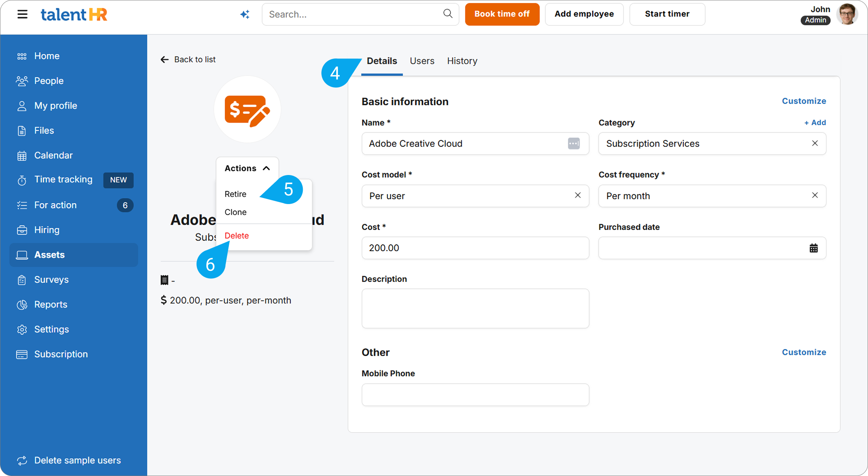The width and height of the screenshot is (868, 476).
Task: Click the back arrow icon
Action: tap(164, 60)
